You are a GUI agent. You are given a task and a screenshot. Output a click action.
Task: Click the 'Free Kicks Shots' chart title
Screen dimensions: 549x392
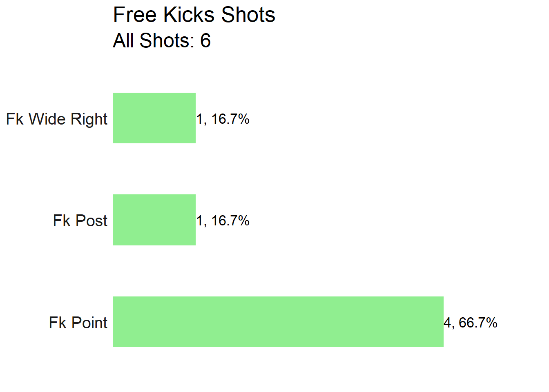tap(194, 15)
